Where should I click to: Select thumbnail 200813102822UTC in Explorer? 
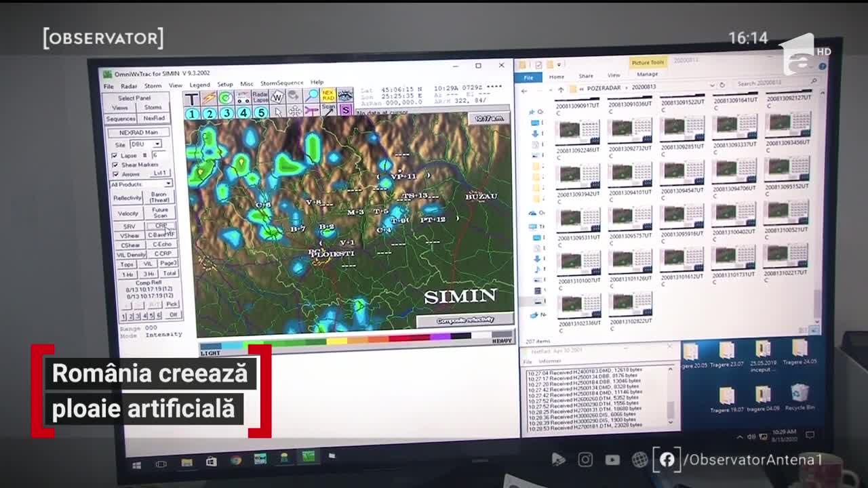click(x=631, y=308)
